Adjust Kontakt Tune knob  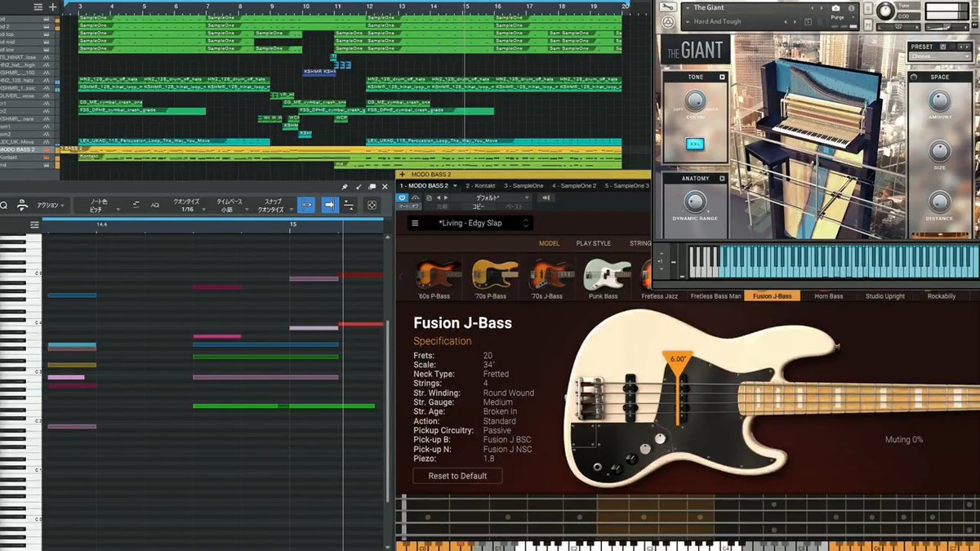coord(885,11)
